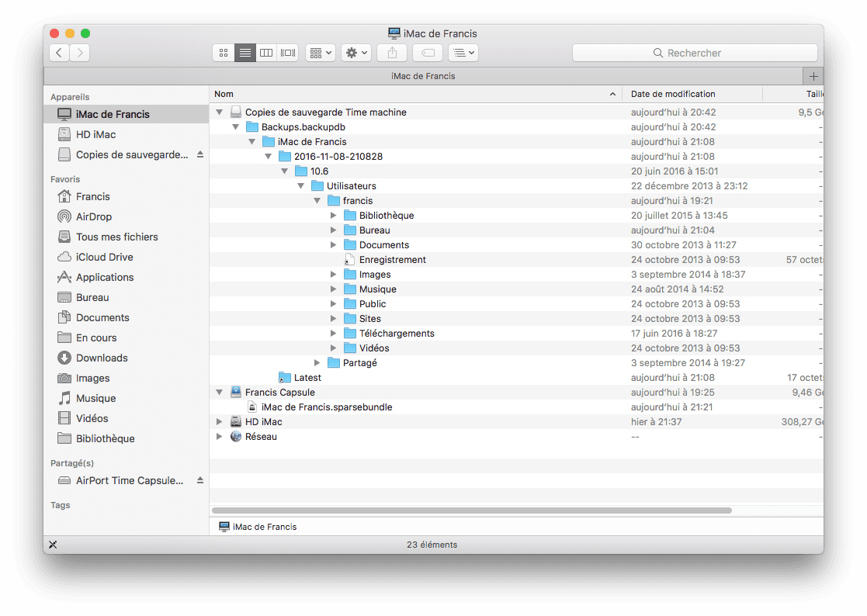867x616 pixels.
Task: Select the Latest alias folder
Action: [516, 377]
